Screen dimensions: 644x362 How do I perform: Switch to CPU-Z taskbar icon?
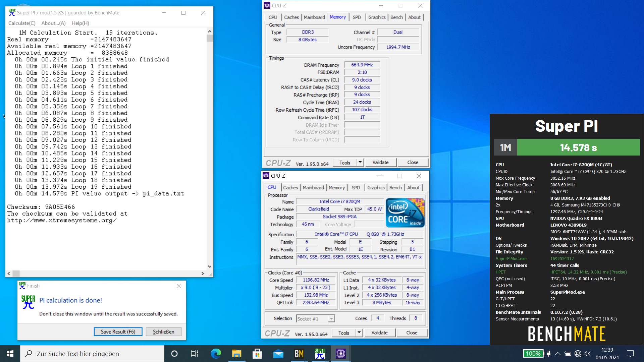click(x=340, y=354)
